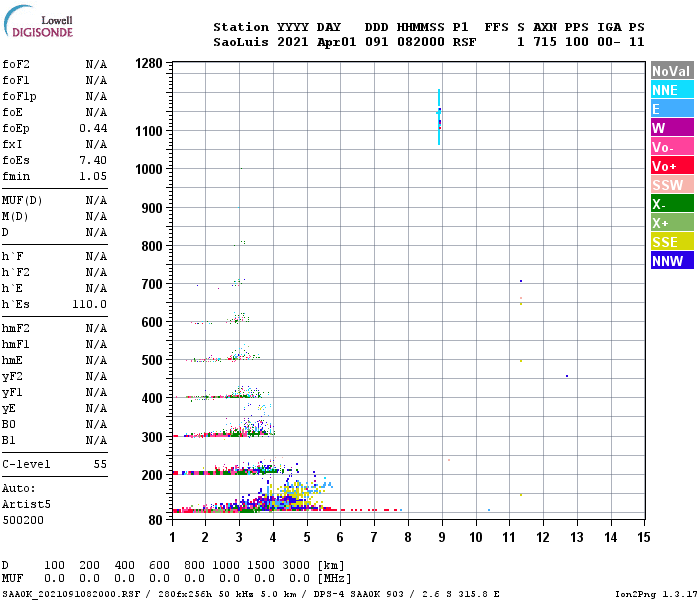Click the foEp value 0.44
This screenshot has width=700, height=600.
point(93,128)
